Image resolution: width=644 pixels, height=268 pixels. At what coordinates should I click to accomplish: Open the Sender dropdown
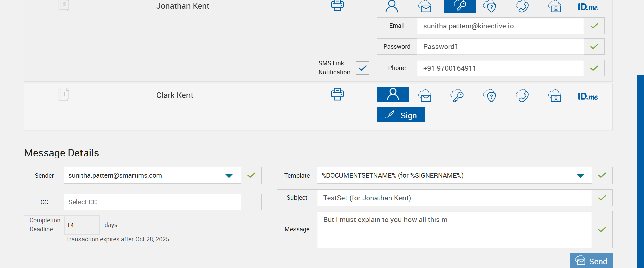coord(229,176)
